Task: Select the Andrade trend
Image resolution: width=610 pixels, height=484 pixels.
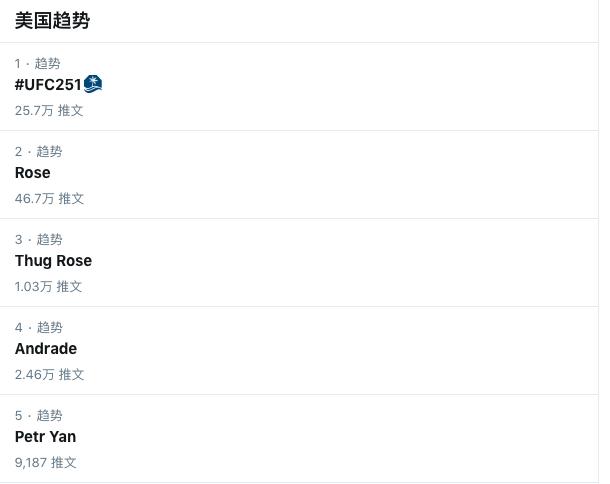Action: pos(46,349)
